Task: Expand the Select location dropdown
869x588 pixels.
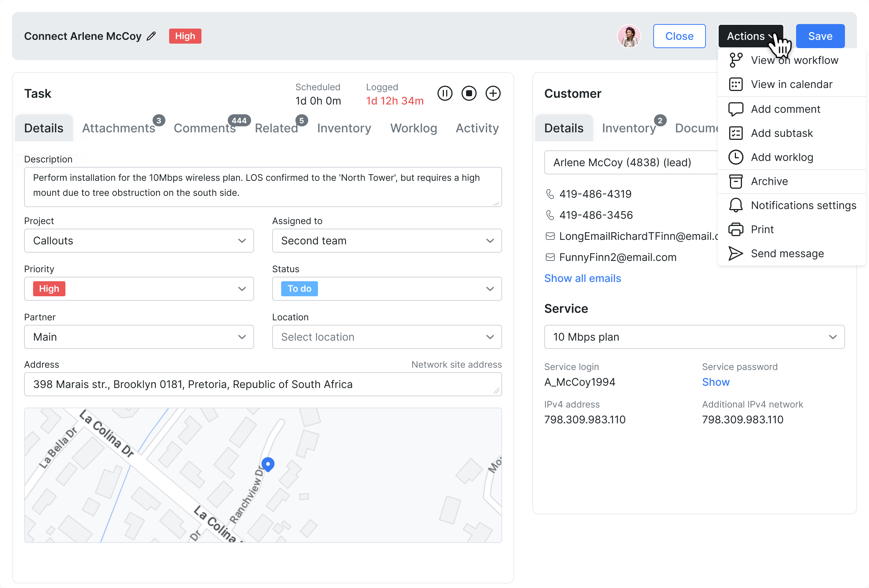Action: click(x=387, y=337)
